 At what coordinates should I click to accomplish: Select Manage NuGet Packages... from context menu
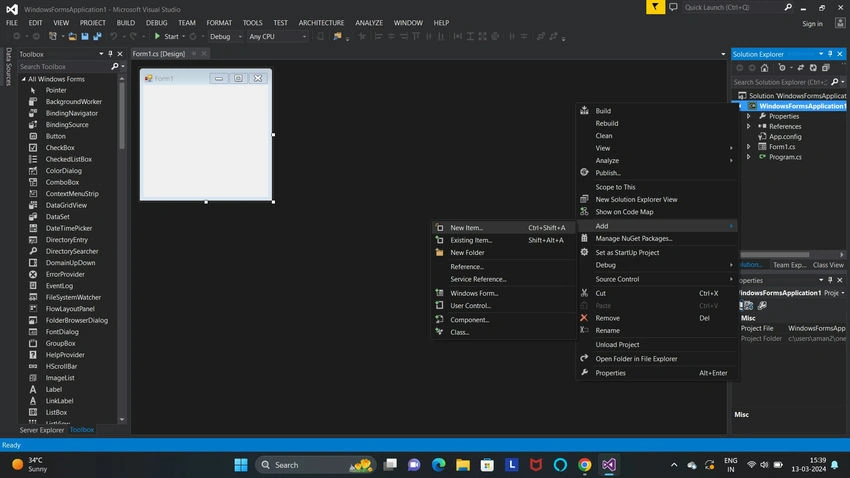click(x=634, y=238)
